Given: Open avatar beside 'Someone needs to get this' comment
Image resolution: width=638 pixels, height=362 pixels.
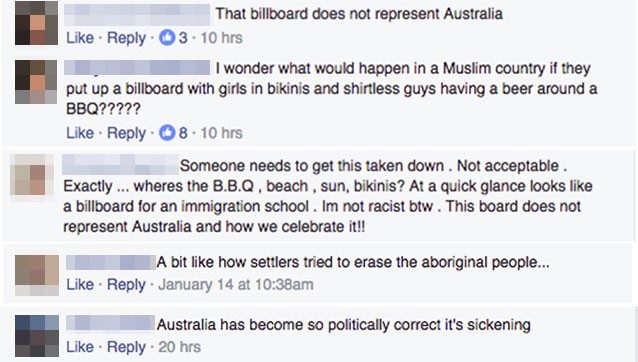Looking at the screenshot, I should pyautogui.click(x=32, y=177).
